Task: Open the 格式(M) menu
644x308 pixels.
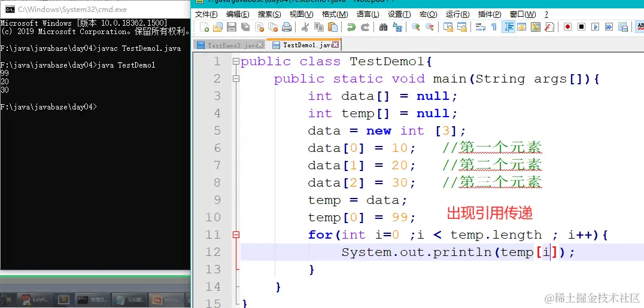Action: click(x=335, y=14)
